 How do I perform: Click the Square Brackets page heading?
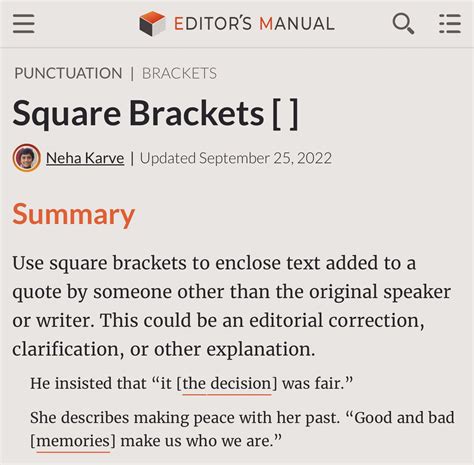[155, 114]
